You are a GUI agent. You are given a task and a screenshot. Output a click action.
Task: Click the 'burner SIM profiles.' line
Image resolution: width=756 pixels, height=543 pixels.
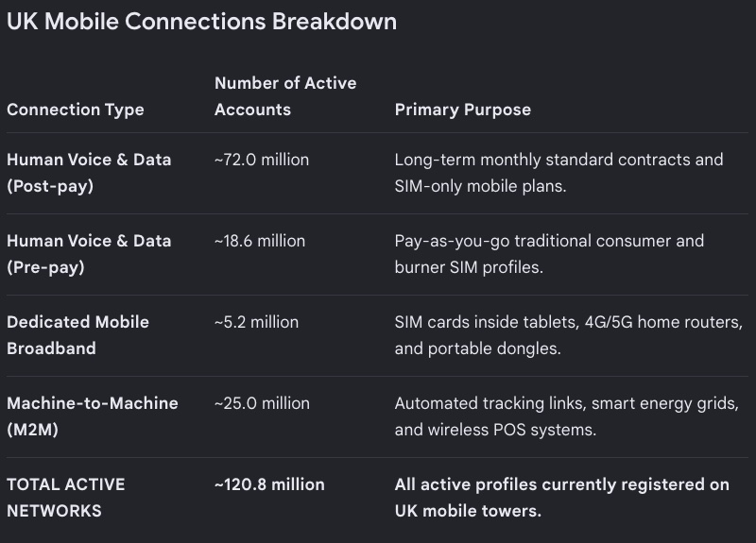pos(469,267)
